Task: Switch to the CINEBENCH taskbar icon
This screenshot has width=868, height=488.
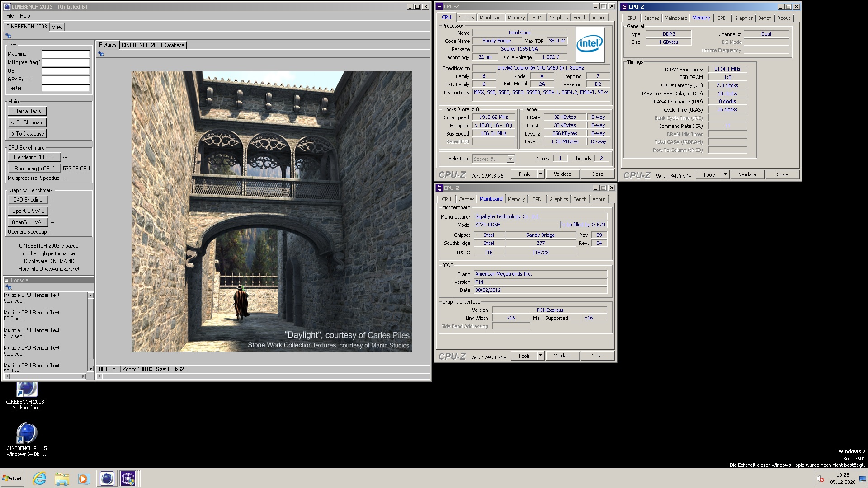Action: click(x=107, y=479)
